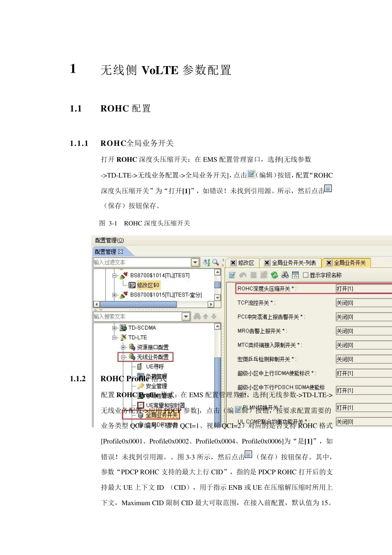The width and height of the screenshot is (392, 555).
Task: Select the 资源接口配置 tree item
Action: pos(153,347)
